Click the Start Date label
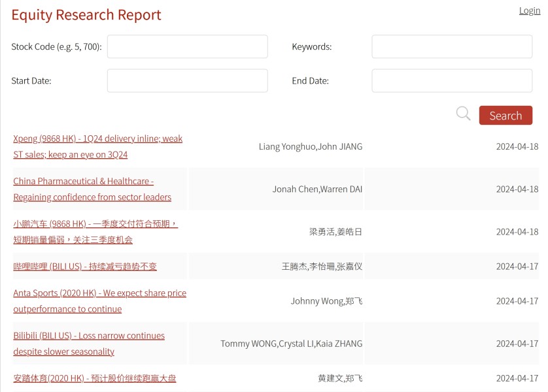 coord(31,81)
